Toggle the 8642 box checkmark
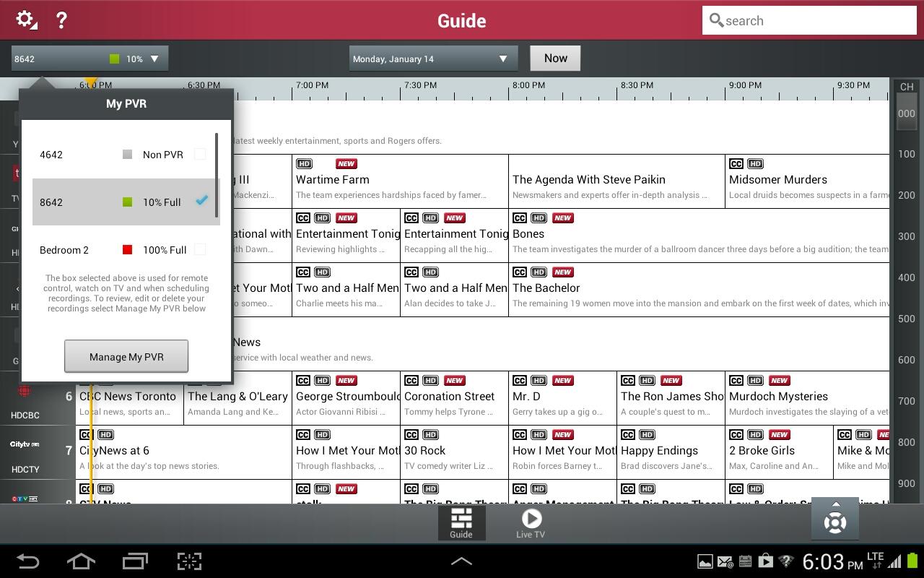Image resolution: width=924 pixels, height=578 pixels. [201, 201]
